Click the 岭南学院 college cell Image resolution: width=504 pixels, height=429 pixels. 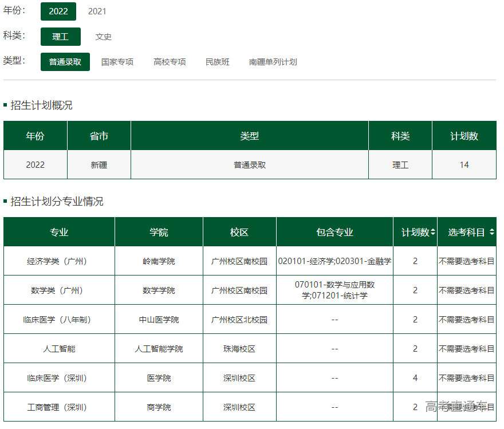(158, 261)
